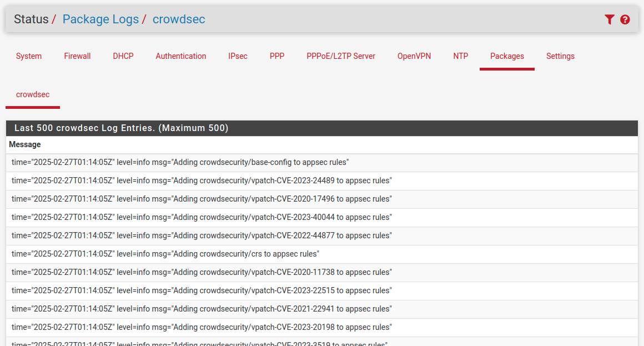Viewport: 644px width, 346px height.
Task: Select the crowdsec package sub-tab
Action: point(33,94)
